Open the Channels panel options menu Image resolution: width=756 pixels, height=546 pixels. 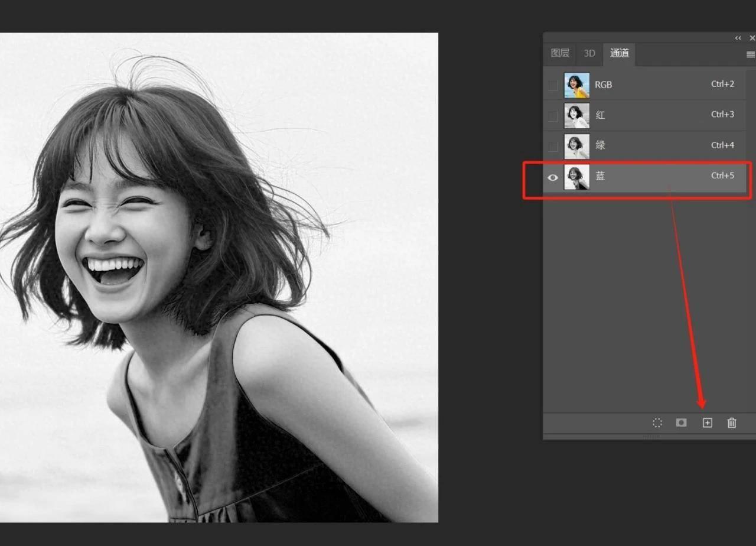point(751,54)
